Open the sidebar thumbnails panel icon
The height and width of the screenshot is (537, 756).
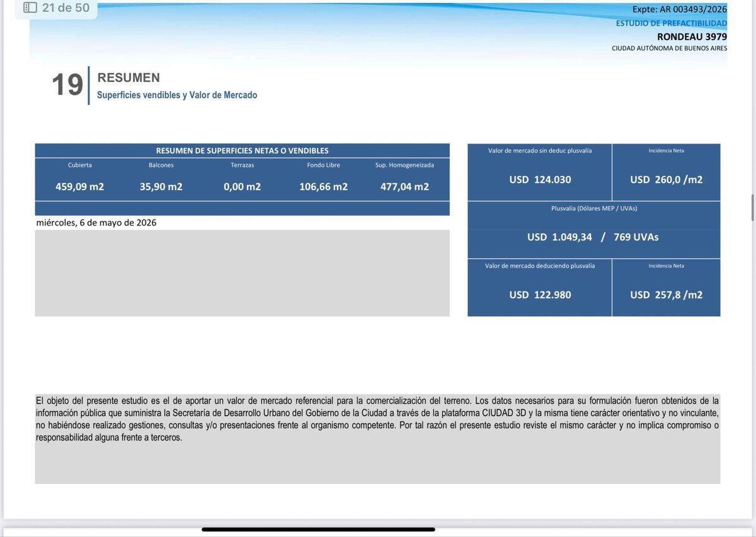[30, 8]
